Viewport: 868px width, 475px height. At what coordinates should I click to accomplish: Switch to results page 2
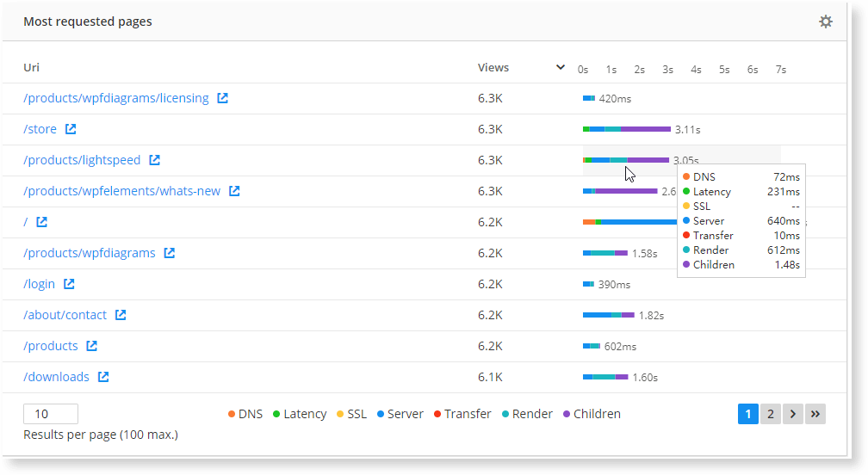tap(771, 414)
